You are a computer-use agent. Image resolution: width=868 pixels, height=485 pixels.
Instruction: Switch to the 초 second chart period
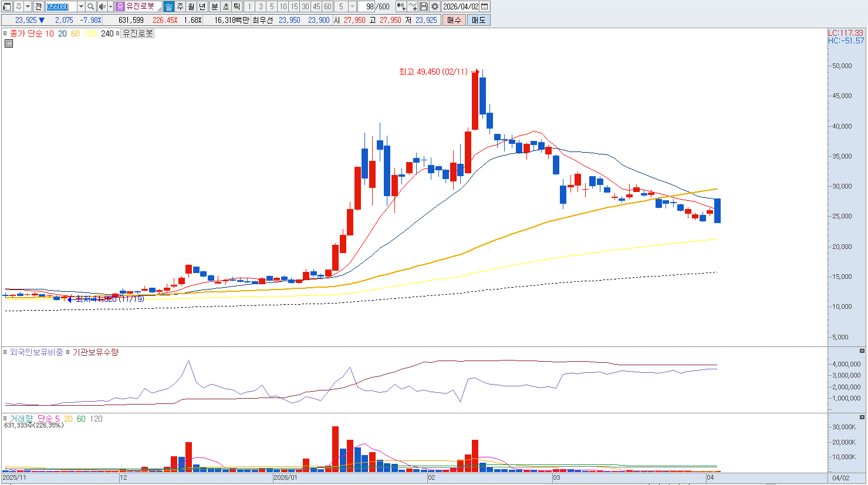tap(225, 6)
